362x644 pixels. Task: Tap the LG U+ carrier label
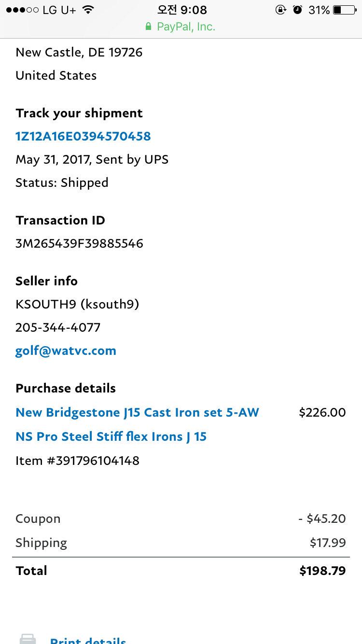coord(59,10)
